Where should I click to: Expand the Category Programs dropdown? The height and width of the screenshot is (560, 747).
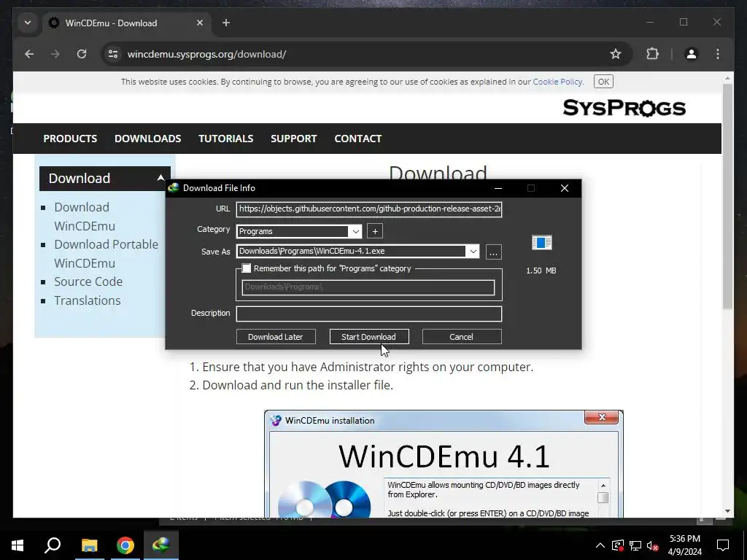pos(355,231)
